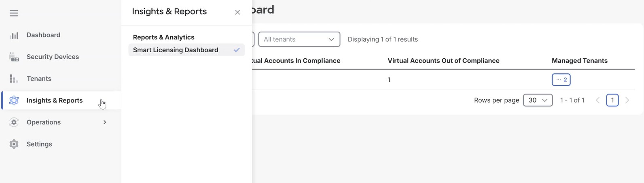The height and width of the screenshot is (183, 644).
Task: Click the Managed Tenants column header
Action: coord(579,61)
